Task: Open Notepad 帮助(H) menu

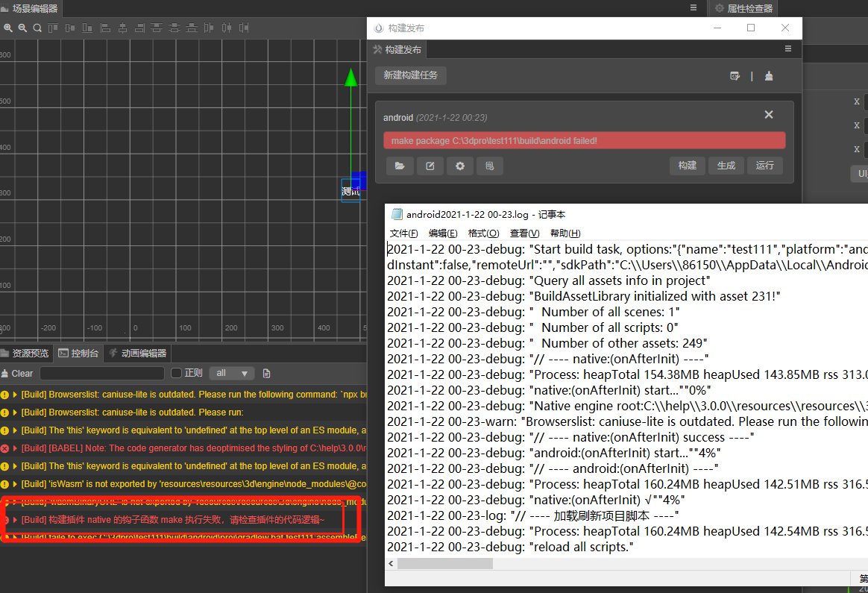Action: pyautogui.click(x=565, y=233)
